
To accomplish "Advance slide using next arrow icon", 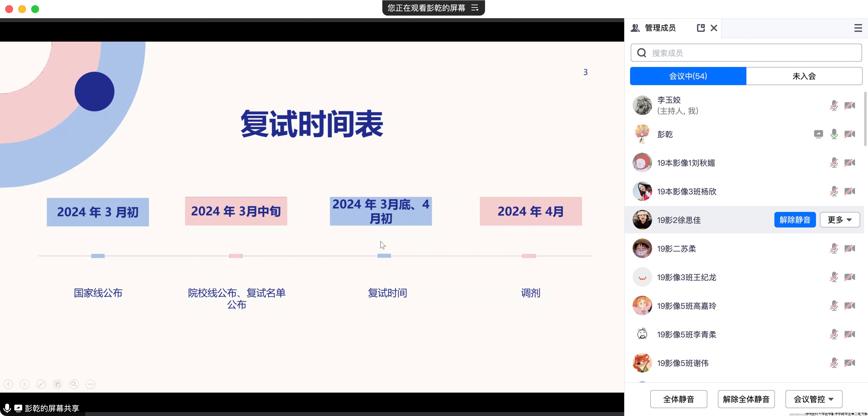I will [25, 384].
